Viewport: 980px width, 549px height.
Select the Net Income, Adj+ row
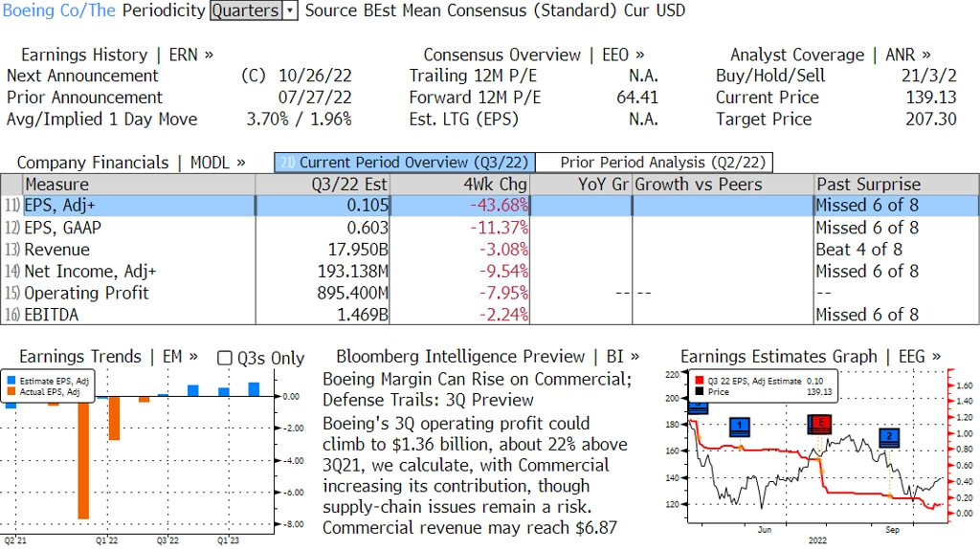click(x=490, y=271)
